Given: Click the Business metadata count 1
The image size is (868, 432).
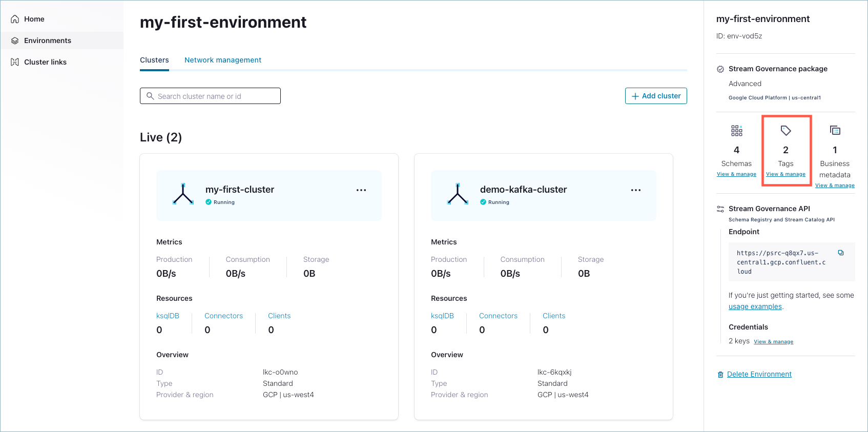Looking at the screenshot, I should point(835,150).
